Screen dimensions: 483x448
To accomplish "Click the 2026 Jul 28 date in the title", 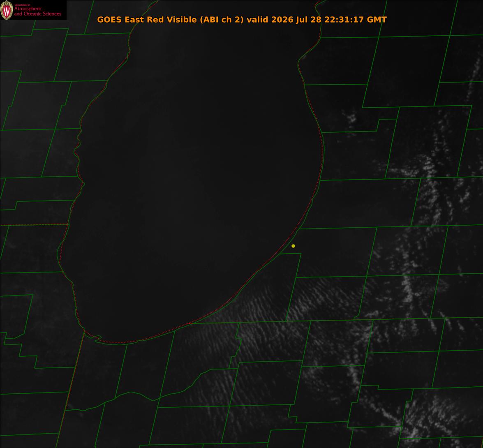I will click(296, 20).
